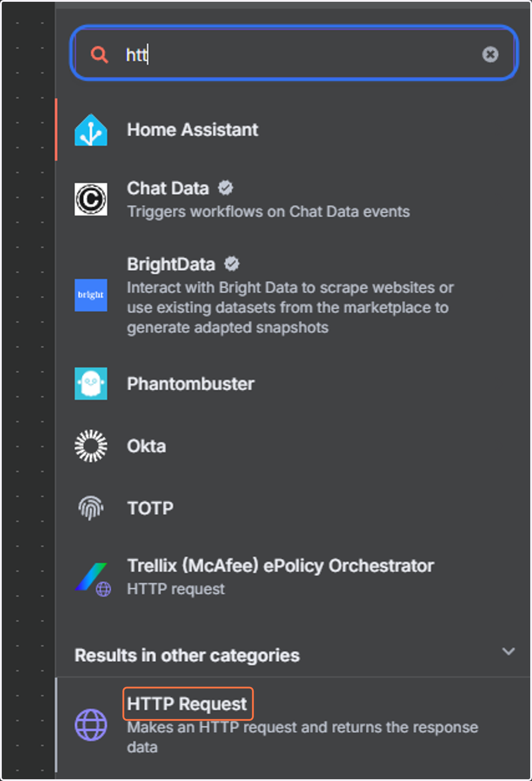Screen dimensions: 532x781
Task: Click 'Interact with Bright Data' description
Action: pos(290,308)
